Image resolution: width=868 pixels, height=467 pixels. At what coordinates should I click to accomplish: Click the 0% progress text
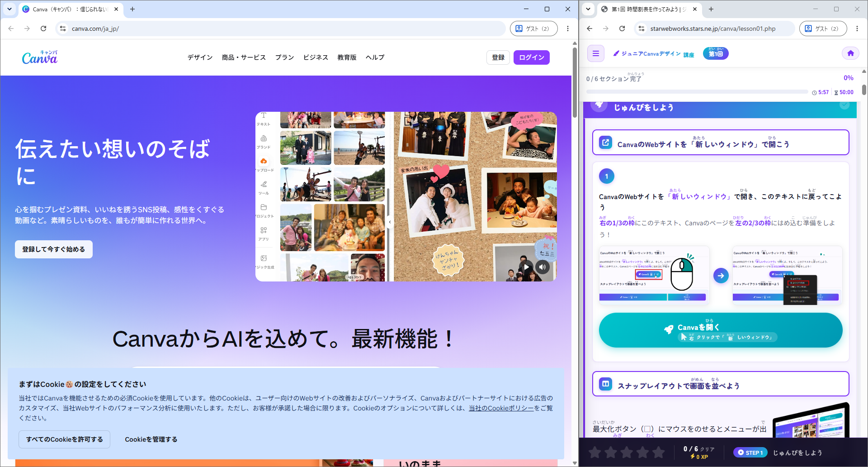(x=849, y=78)
